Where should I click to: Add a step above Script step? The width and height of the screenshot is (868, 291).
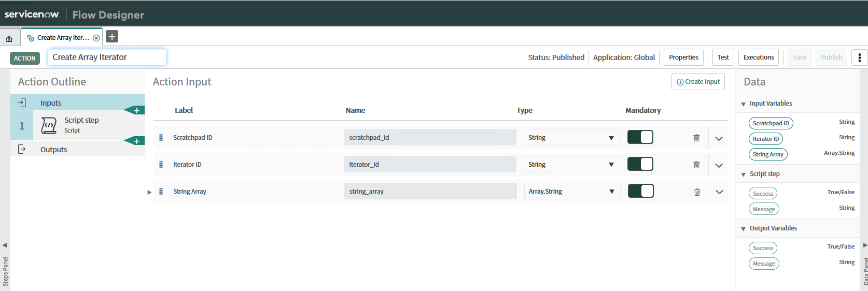coord(136,110)
